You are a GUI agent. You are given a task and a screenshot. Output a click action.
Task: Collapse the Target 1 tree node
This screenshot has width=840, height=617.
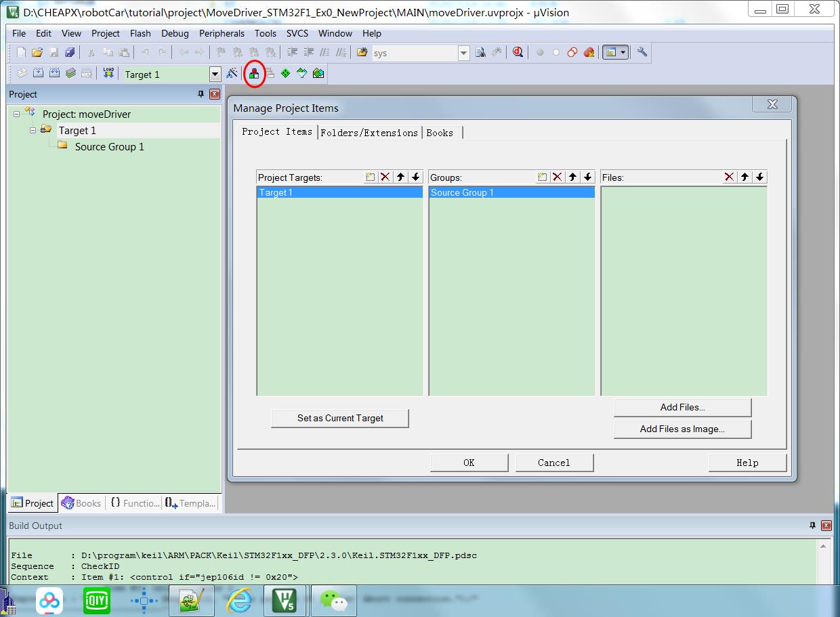[33, 130]
